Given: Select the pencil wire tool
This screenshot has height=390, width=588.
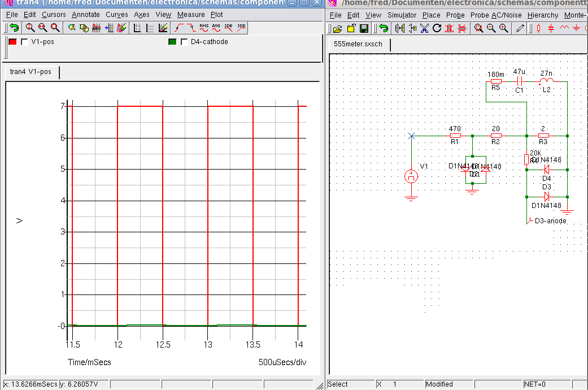Looking at the screenshot, I should point(520,28).
